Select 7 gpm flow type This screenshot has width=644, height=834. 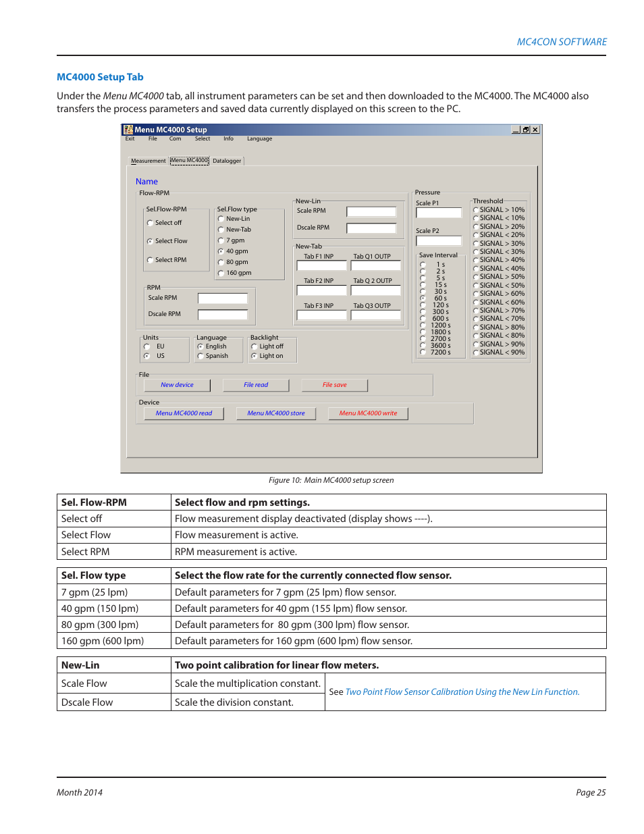point(221,240)
